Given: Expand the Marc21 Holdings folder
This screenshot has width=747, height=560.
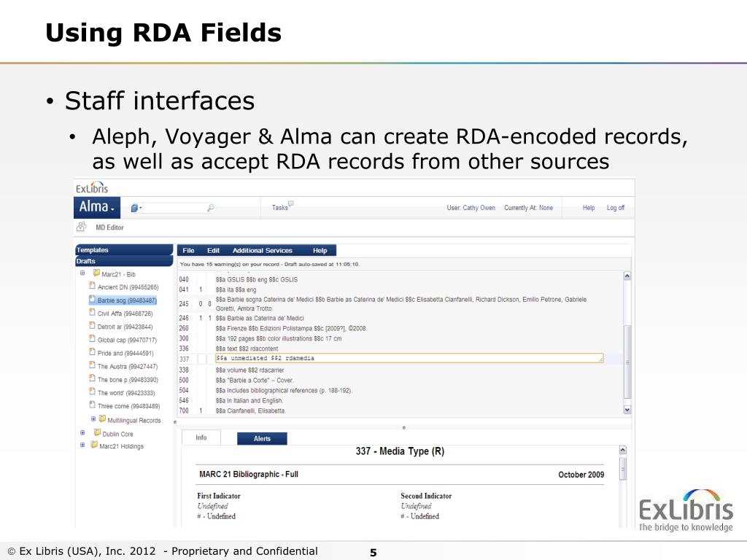Looking at the screenshot, I should [82, 446].
